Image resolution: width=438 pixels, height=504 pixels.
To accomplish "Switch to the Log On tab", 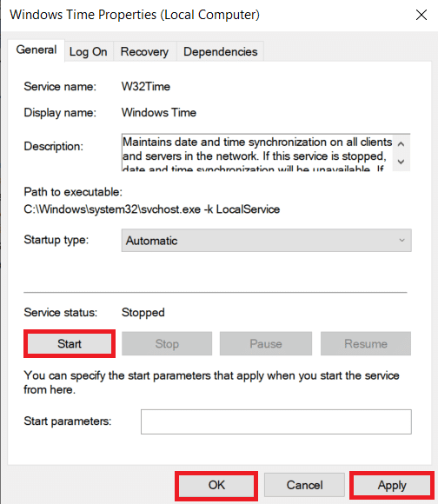I will coord(88,51).
